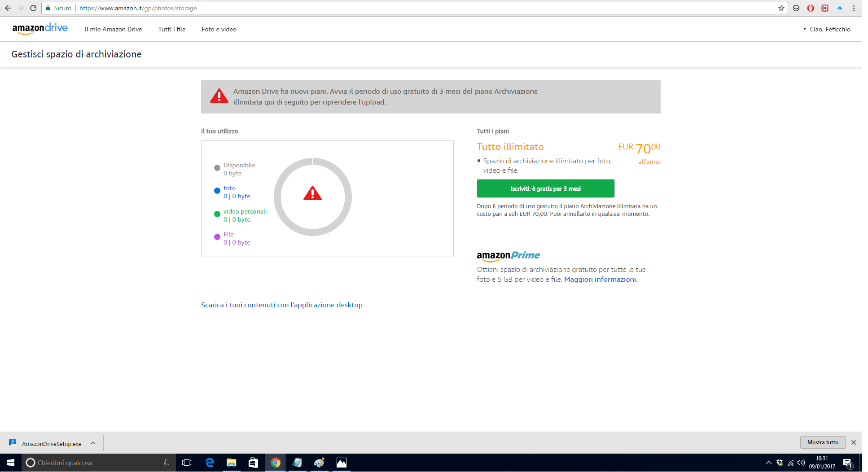Click the blue foto legend dot
The height and width of the screenshot is (472, 868).
tap(217, 191)
